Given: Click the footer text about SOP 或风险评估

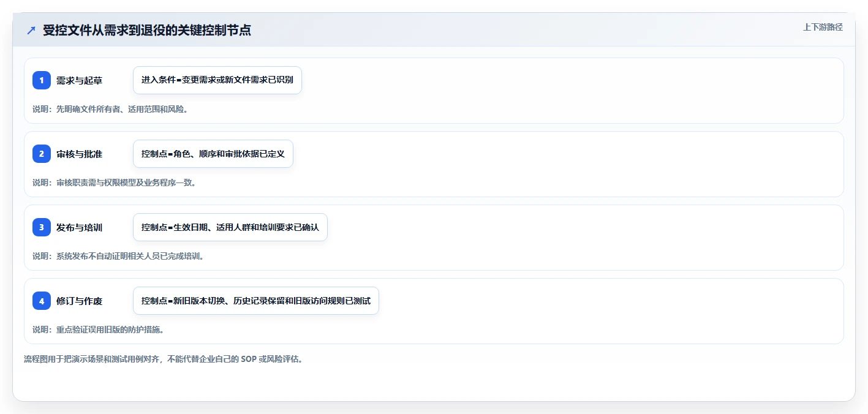Looking at the screenshot, I should (x=164, y=359).
